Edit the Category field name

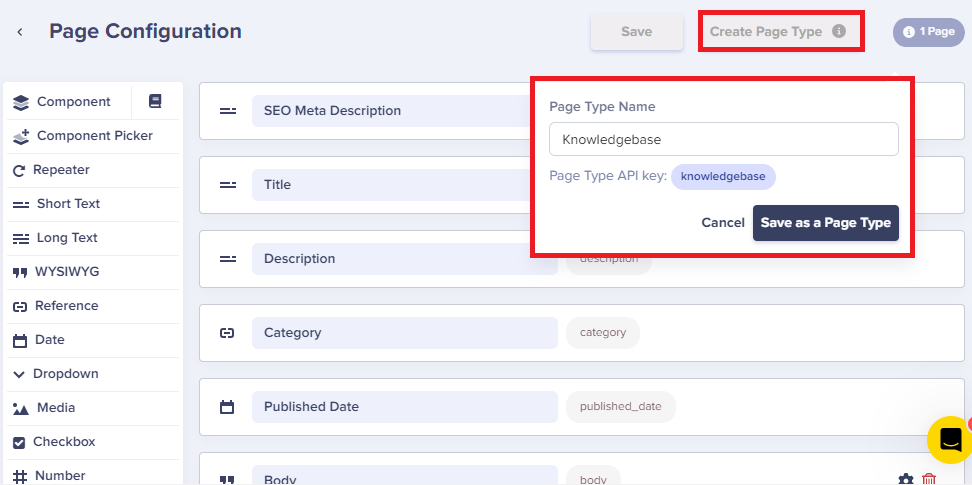coord(405,332)
